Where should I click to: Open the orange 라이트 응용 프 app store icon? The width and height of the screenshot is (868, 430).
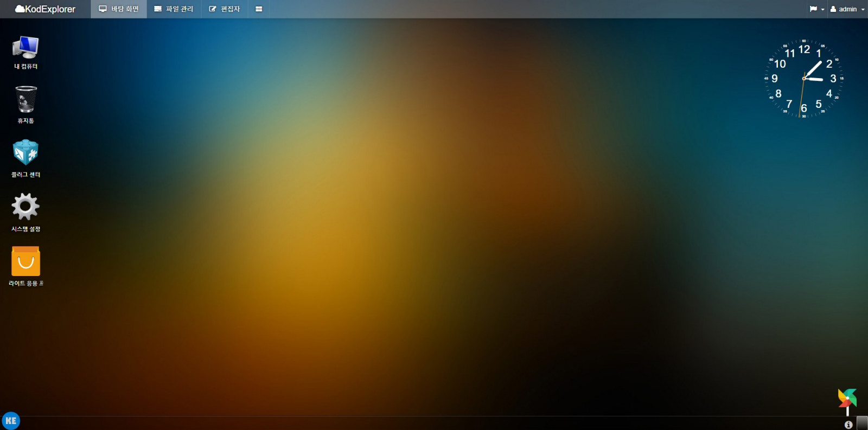(25, 266)
